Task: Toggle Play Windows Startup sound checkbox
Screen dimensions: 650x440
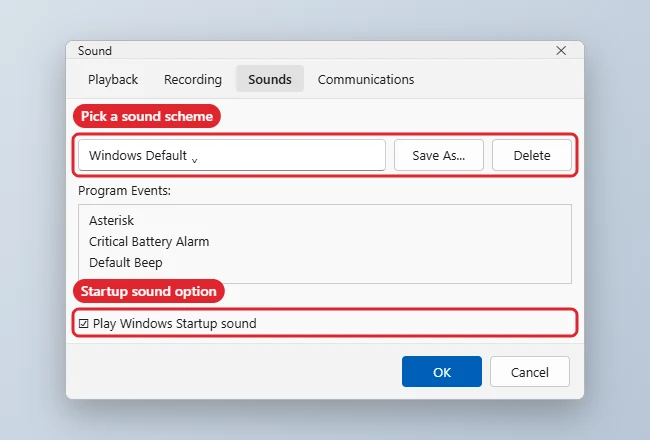Action: (84, 323)
